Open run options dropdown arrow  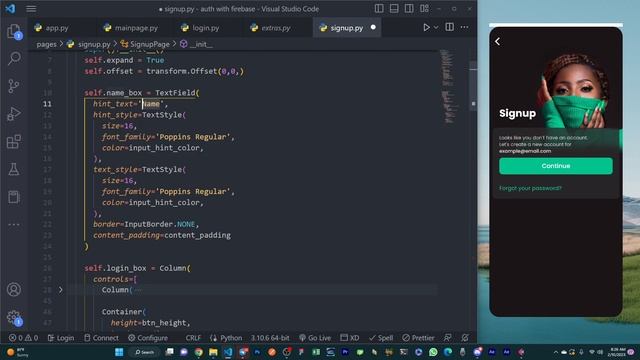click(436, 27)
